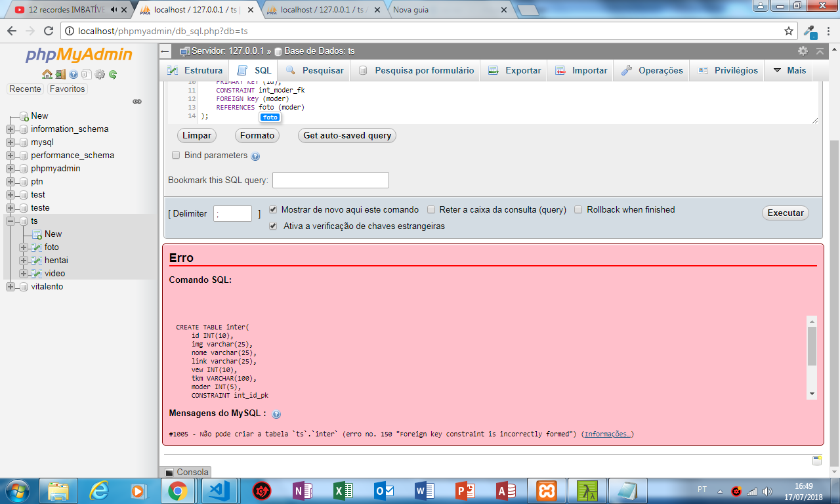Open PowerPoint from the taskbar
The image size is (840, 504).
tap(465, 490)
